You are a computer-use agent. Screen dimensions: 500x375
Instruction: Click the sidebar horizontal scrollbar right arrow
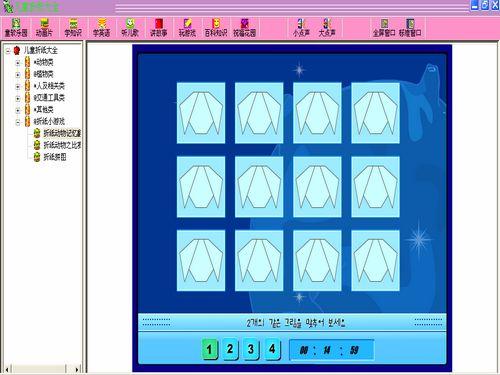click(x=77, y=369)
